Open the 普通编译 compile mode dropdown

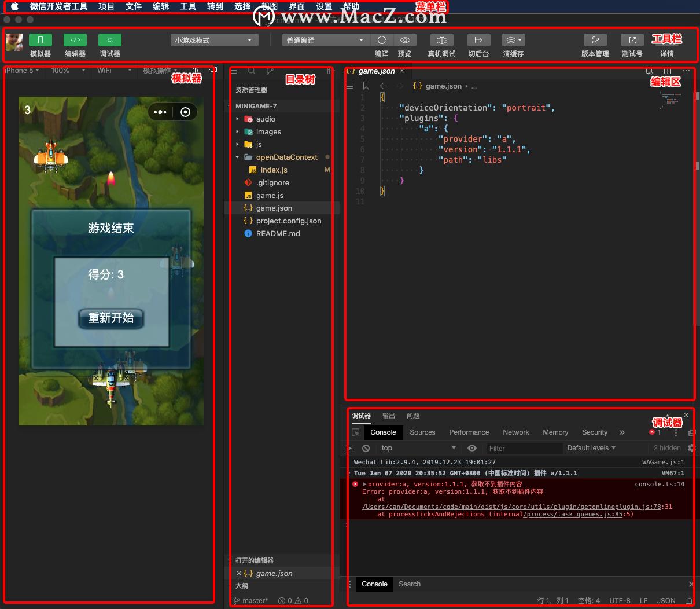(326, 40)
